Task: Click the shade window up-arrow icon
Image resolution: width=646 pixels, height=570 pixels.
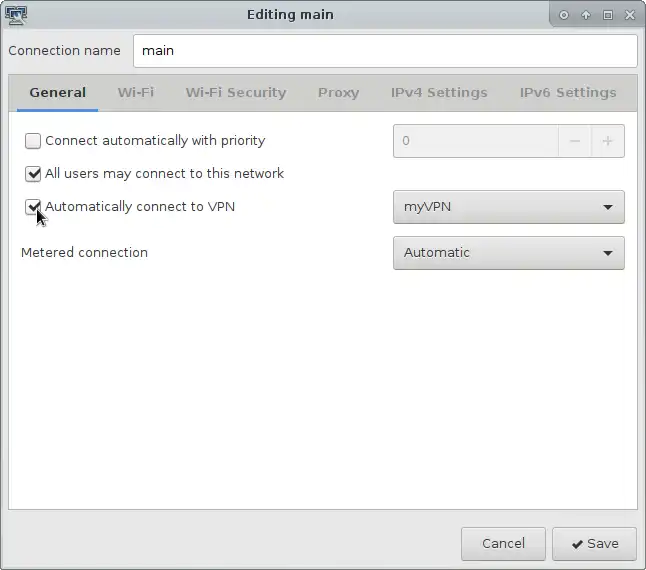Action: coord(585,15)
